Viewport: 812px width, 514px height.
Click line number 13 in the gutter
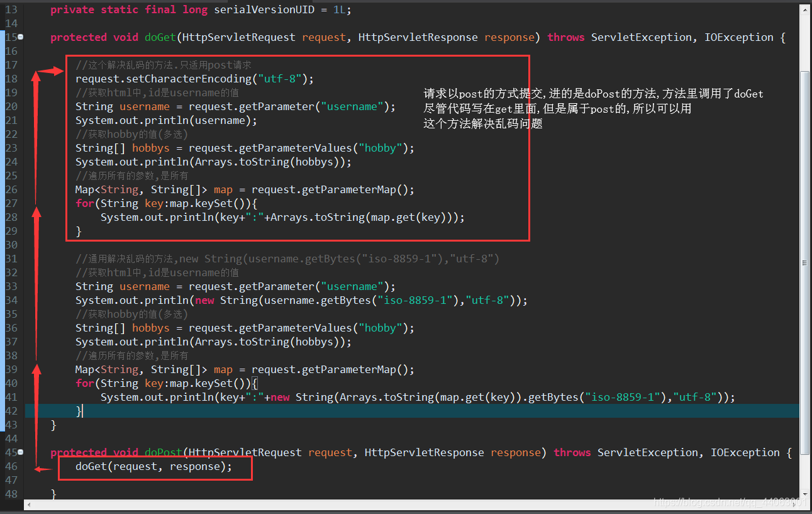(x=11, y=10)
